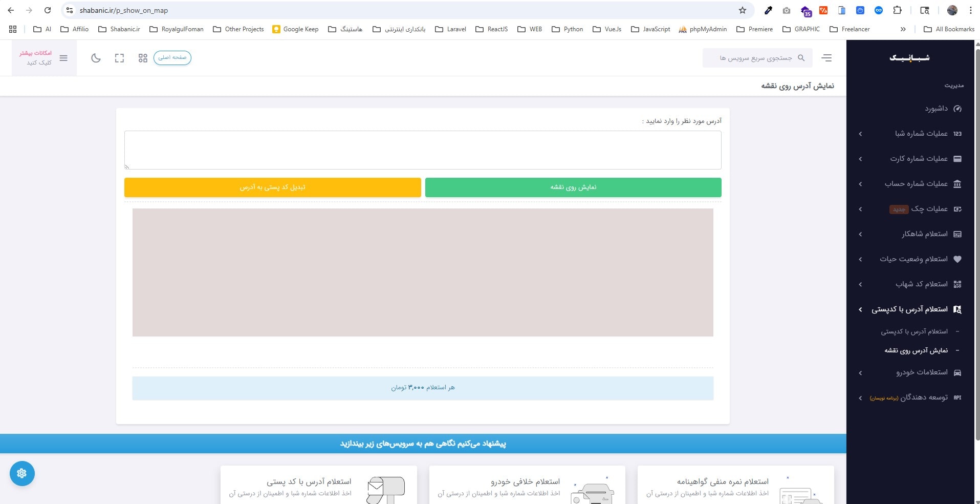Click the map display area
The height and width of the screenshot is (504, 980).
tap(423, 272)
